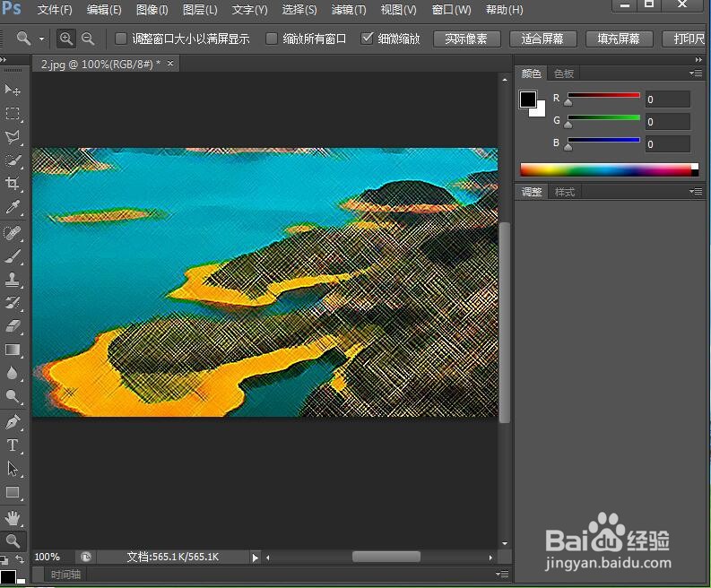Click the 打印尺寸 button

686,39
